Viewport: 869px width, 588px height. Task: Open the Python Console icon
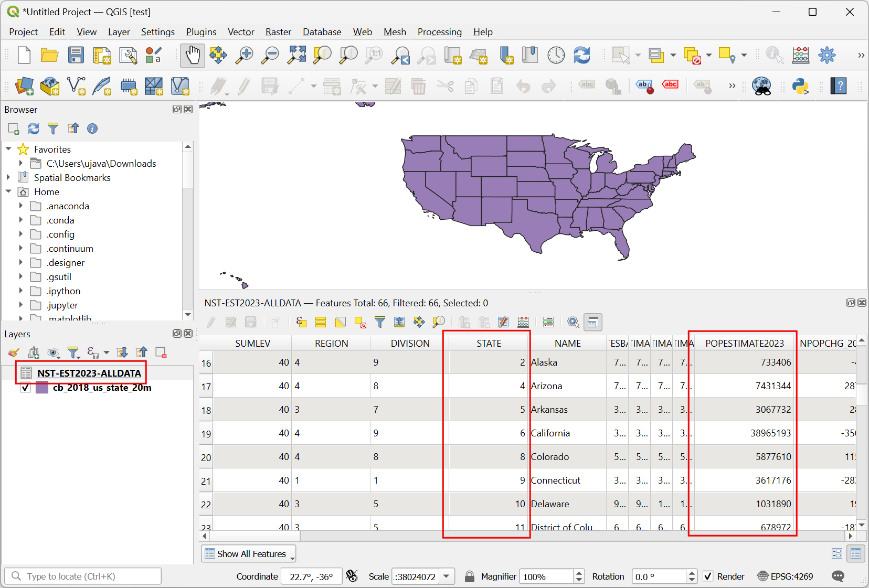[x=800, y=86]
